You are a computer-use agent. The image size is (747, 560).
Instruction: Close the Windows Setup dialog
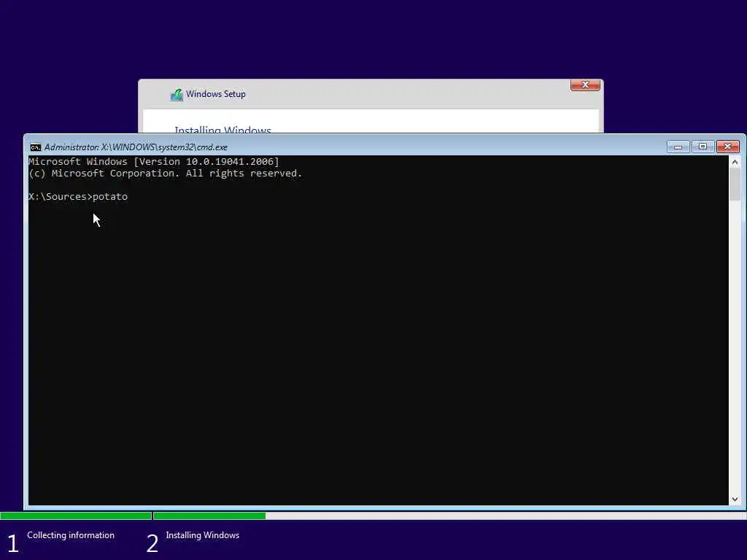click(585, 85)
